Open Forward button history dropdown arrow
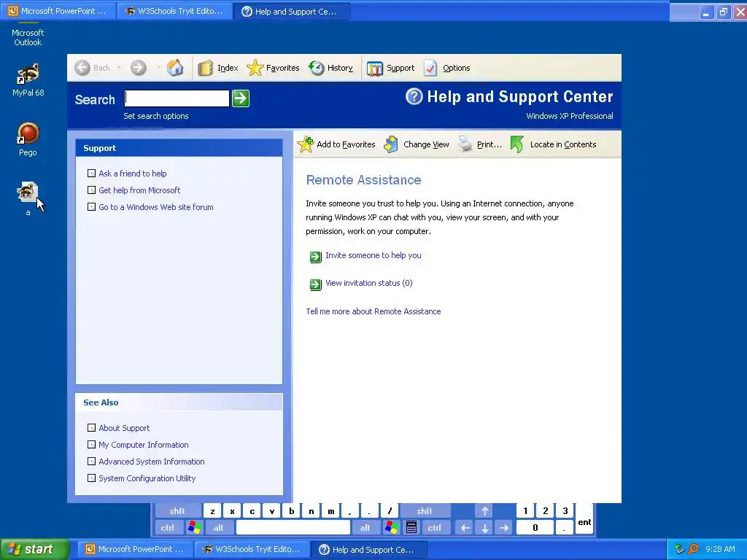 (158, 68)
